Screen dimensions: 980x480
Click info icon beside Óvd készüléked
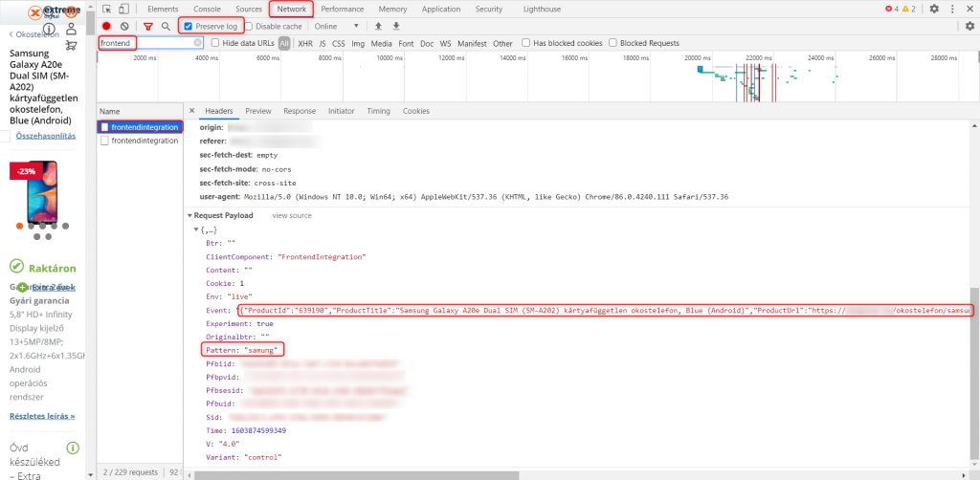tap(73, 447)
